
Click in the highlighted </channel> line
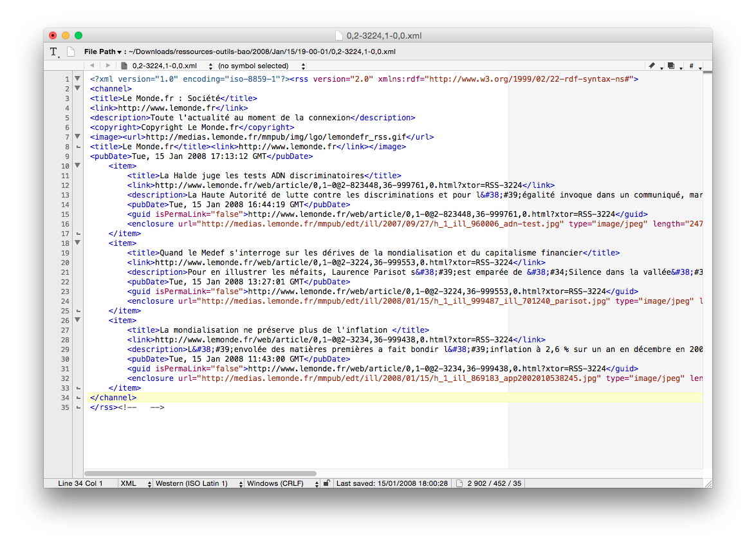tap(395, 398)
